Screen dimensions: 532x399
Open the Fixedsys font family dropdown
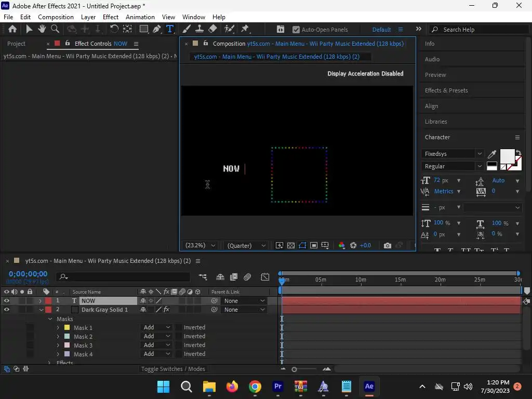click(x=480, y=154)
